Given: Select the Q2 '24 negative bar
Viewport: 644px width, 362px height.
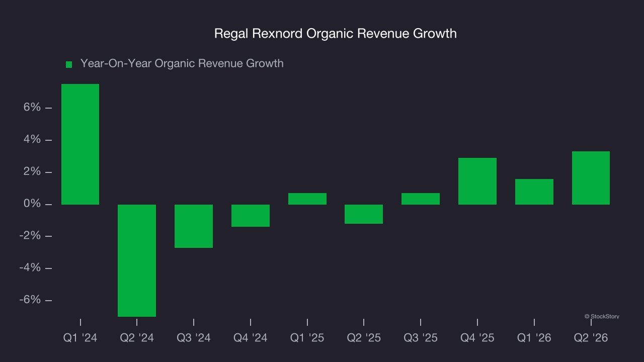Looking at the screenshot, I should click(137, 260).
